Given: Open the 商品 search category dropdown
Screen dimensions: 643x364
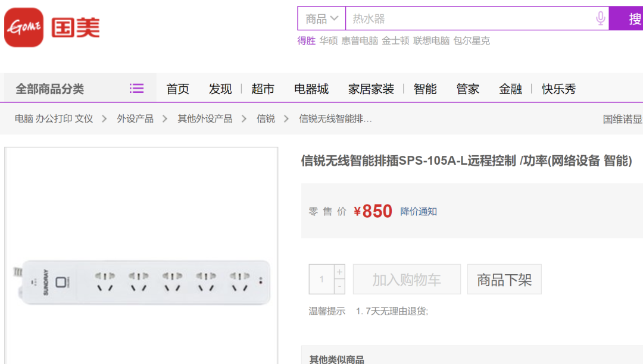Looking at the screenshot, I should [x=321, y=18].
